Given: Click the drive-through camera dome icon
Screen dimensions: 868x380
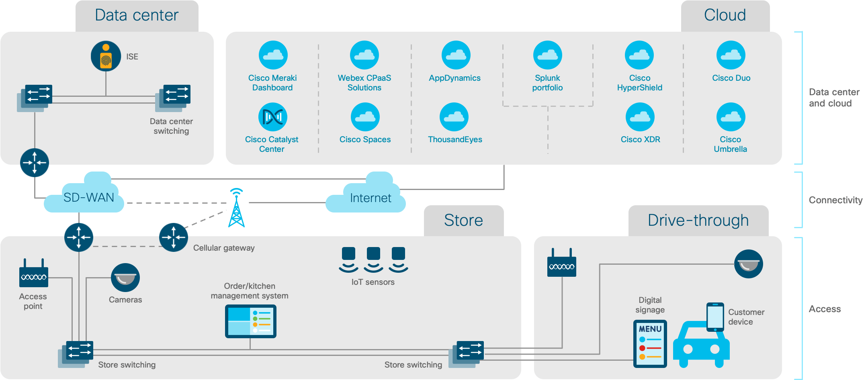Looking at the screenshot, I should click(x=749, y=264).
